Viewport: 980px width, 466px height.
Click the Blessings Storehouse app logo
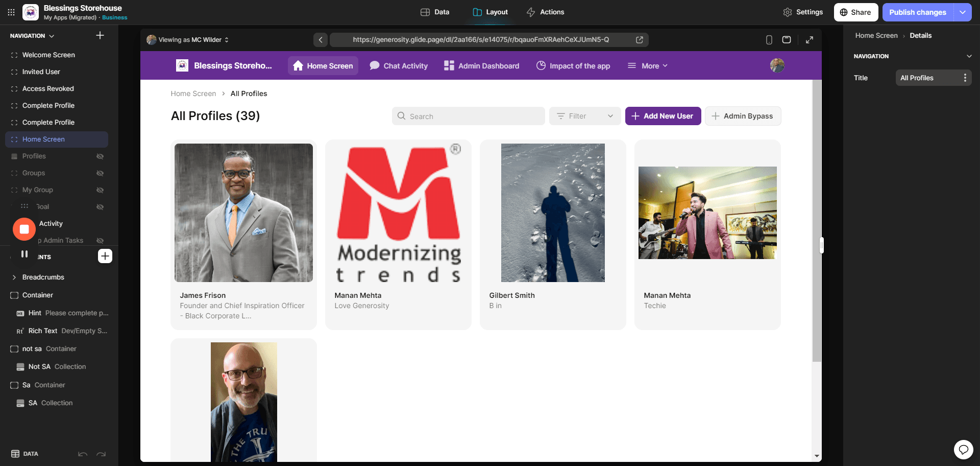[x=31, y=12]
